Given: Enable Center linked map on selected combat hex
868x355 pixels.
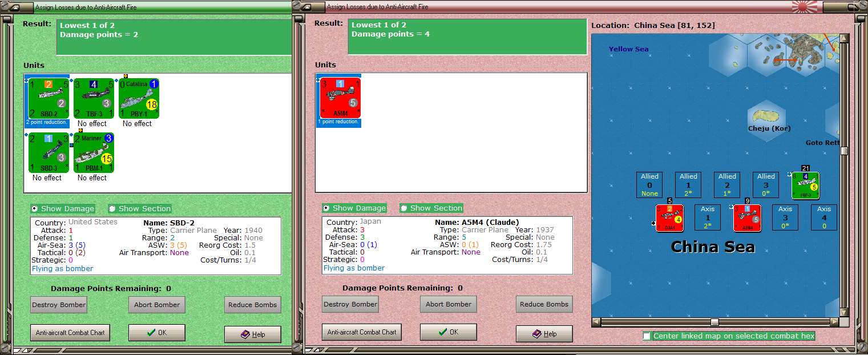Looking at the screenshot, I should pyautogui.click(x=647, y=336).
